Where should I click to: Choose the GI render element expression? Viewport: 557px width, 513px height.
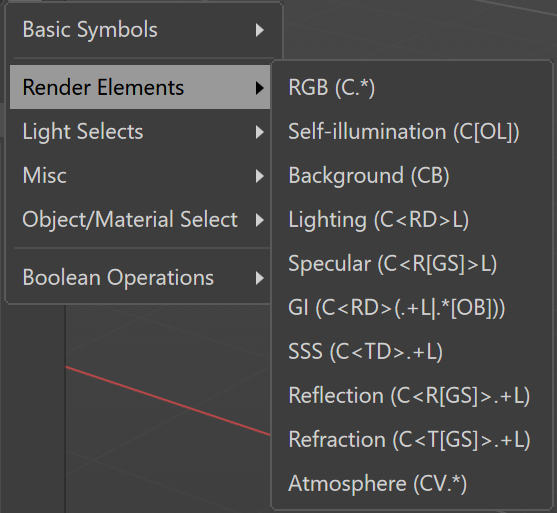point(412,308)
